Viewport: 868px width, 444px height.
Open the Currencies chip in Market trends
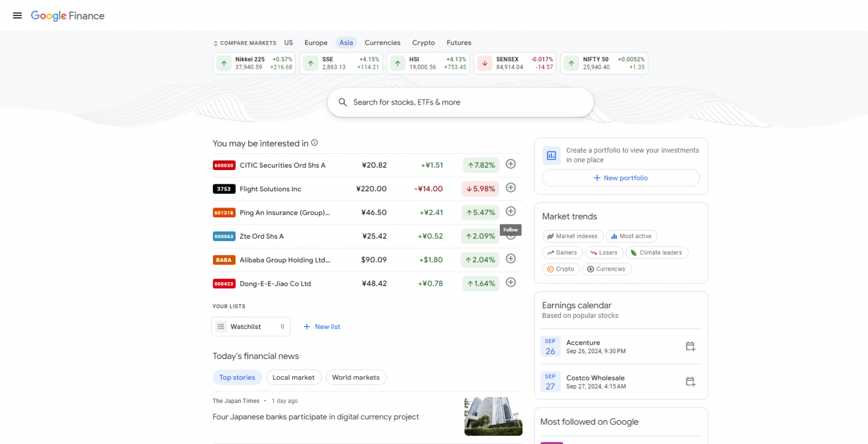coord(607,269)
